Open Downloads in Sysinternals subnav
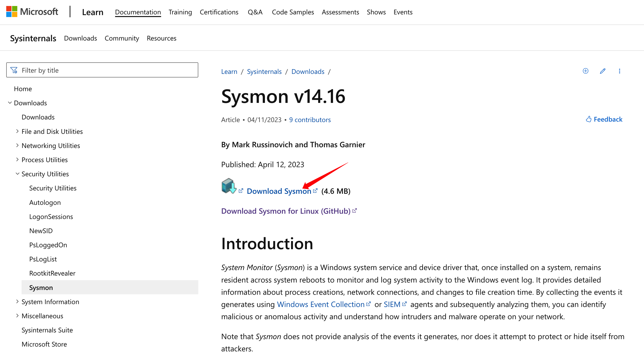Viewport: 644px width, 354px height. coord(80,38)
